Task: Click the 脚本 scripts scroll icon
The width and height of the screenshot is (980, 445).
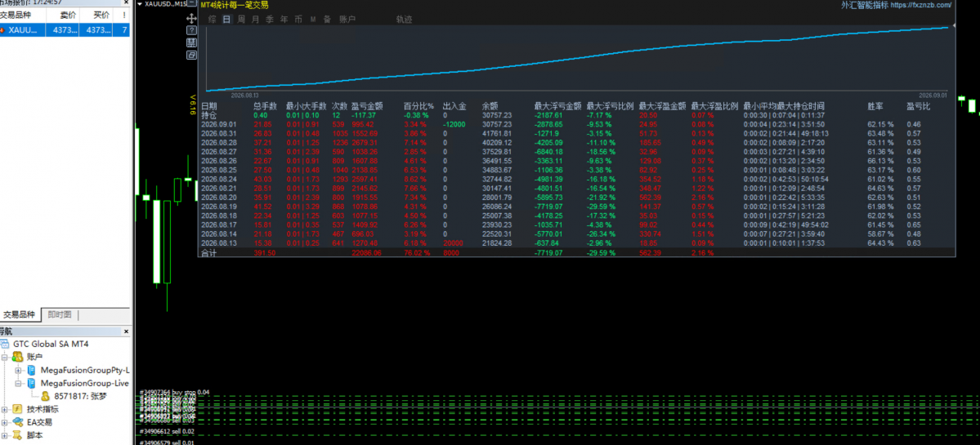Action: 17,436
